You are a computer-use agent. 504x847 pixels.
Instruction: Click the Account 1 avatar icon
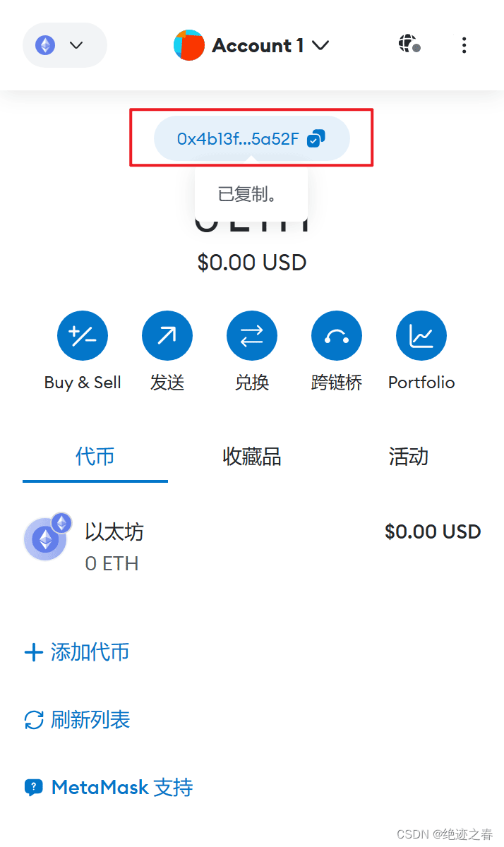pos(188,45)
